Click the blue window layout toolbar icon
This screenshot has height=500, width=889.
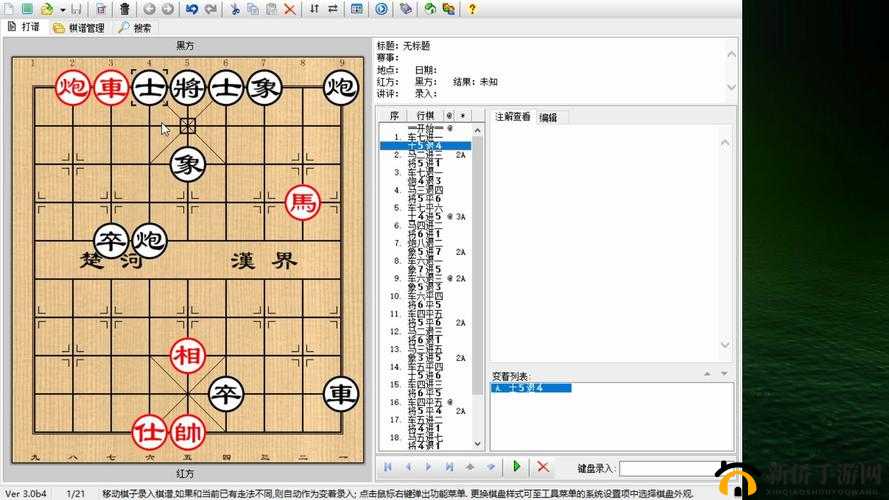point(357,9)
